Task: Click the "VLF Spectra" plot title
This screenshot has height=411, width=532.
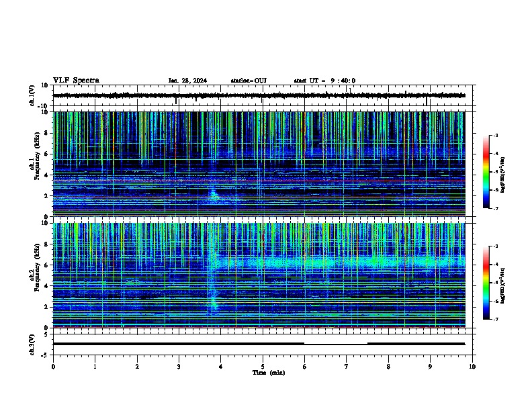Action: click(x=76, y=81)
